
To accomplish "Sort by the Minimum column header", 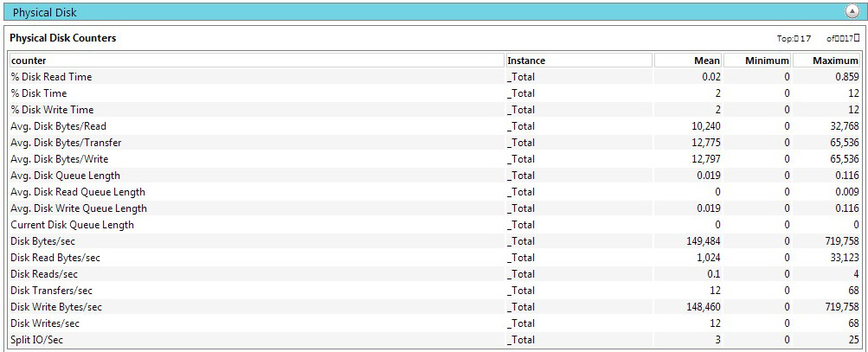I will point(757,61).
